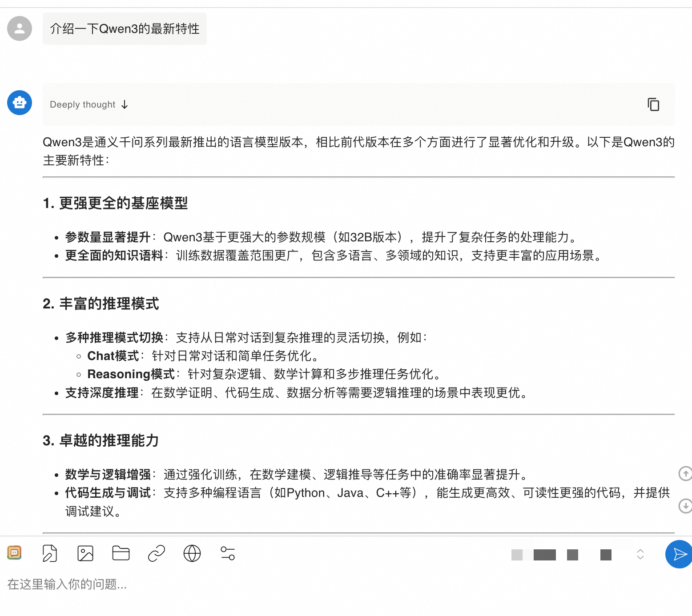Click the gray user avatar

click(20, 28)
